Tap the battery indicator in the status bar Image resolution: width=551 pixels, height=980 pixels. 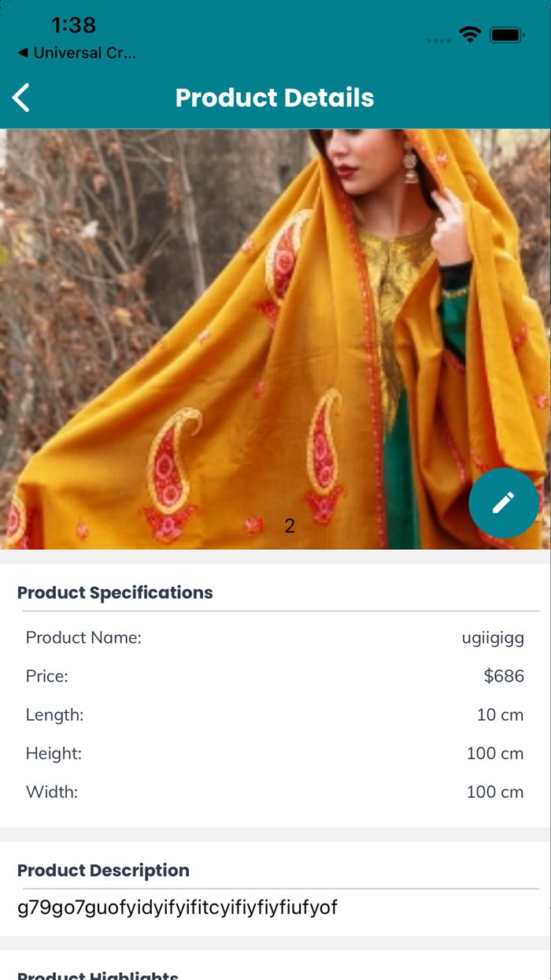point(507,35)
